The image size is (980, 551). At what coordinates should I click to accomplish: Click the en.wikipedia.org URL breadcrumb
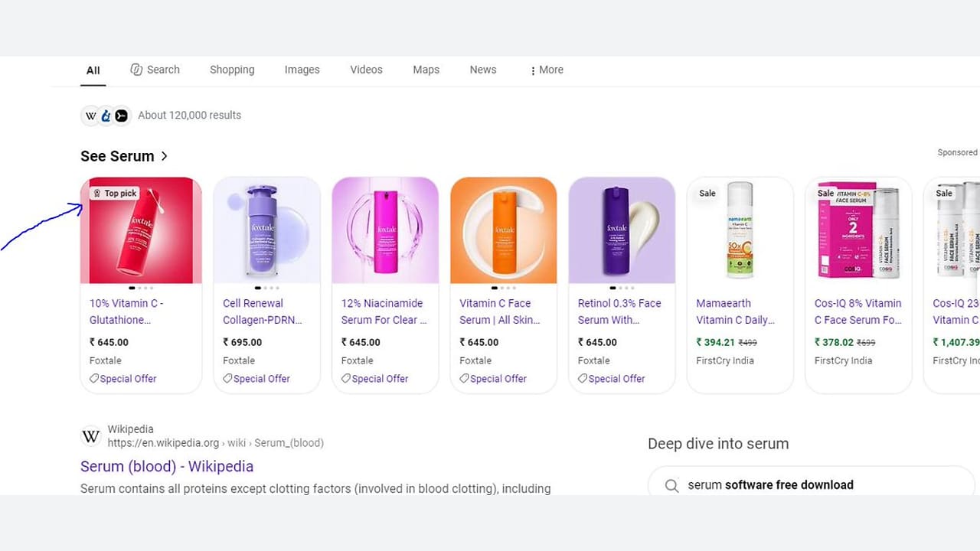(x=216, y=443)
